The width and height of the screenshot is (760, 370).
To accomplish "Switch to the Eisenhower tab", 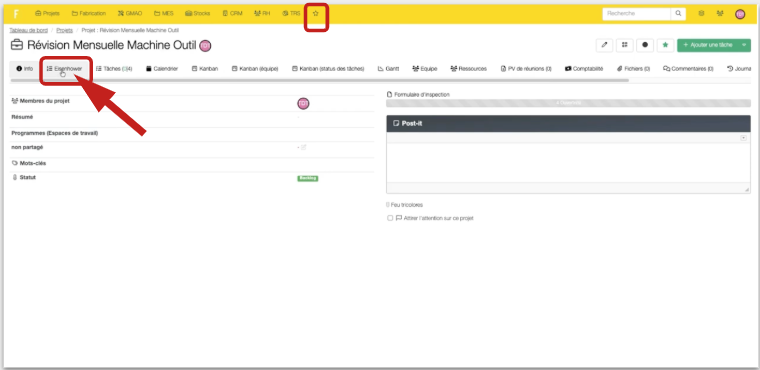I will (x=64, y=69).
